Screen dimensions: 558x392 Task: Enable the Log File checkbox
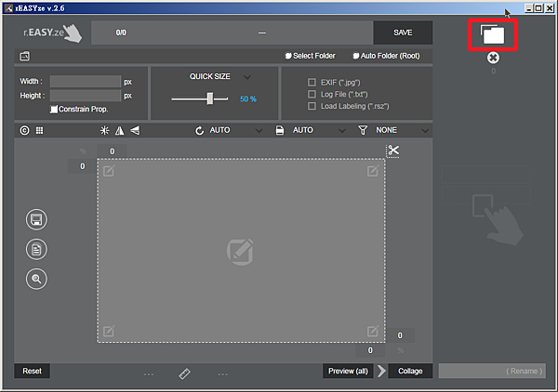312,94
